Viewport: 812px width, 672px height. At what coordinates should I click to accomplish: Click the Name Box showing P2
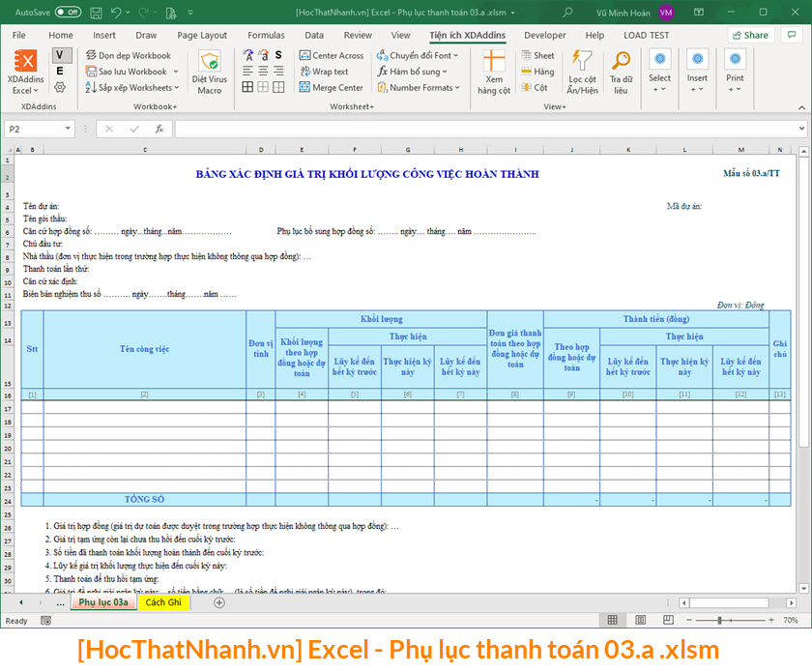(x=39, y=127)
